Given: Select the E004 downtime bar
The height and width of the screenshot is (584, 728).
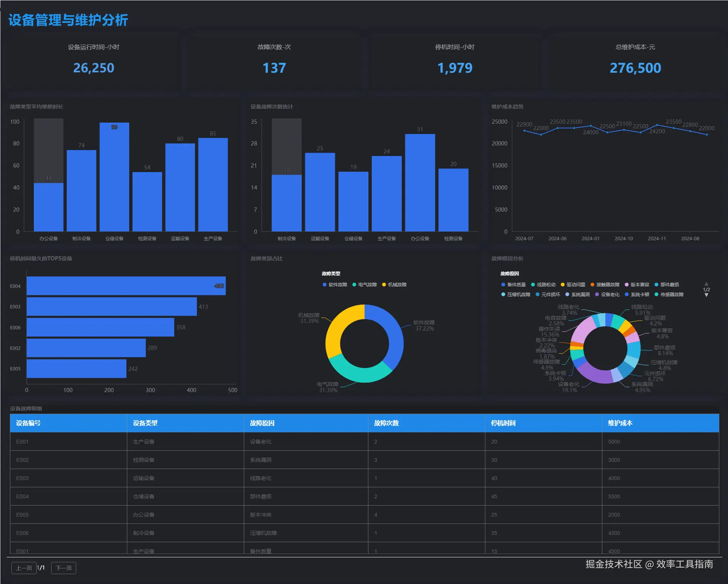Looking at the screenshot, I should (x=126, y=286).
